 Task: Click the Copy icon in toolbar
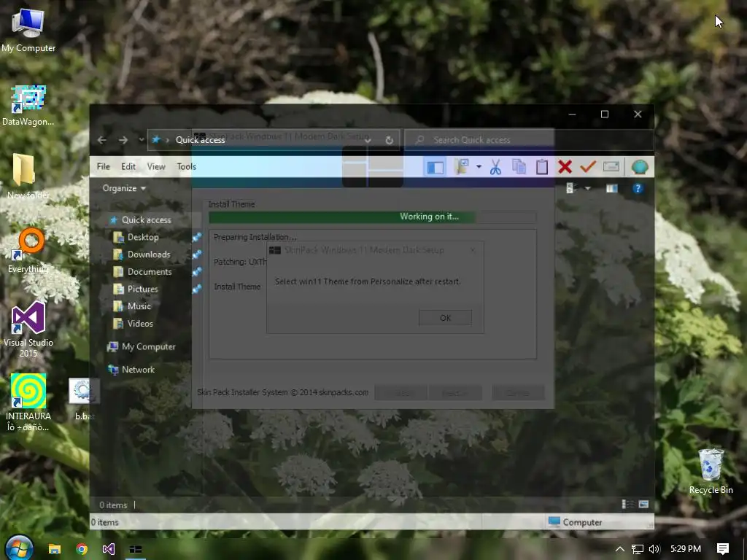tap(519, 167)
